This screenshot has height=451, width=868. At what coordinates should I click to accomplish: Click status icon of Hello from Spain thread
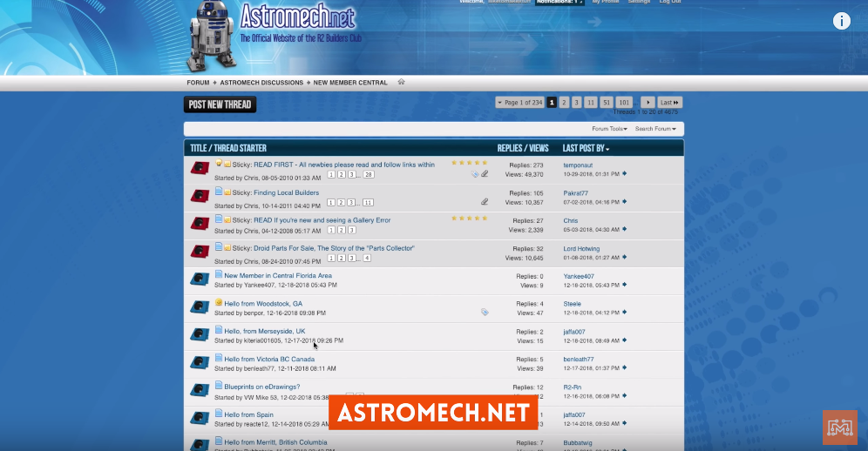(x=200, y=418)
